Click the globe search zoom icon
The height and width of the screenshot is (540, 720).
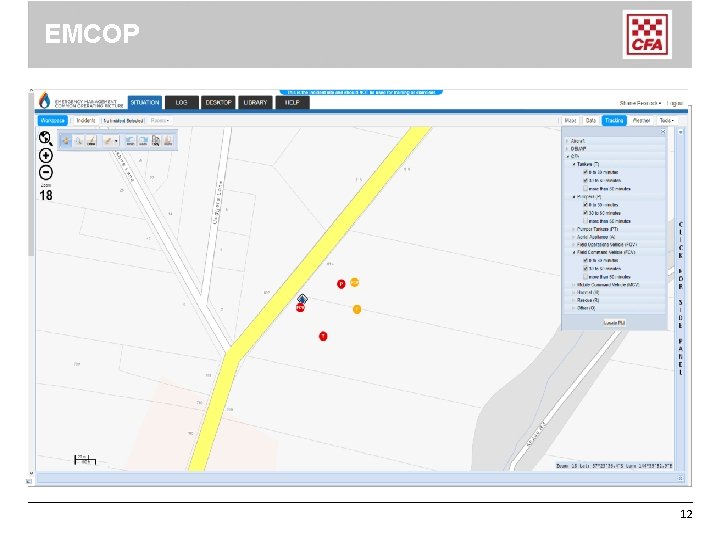pyautogui.click(x=45, y=138)
